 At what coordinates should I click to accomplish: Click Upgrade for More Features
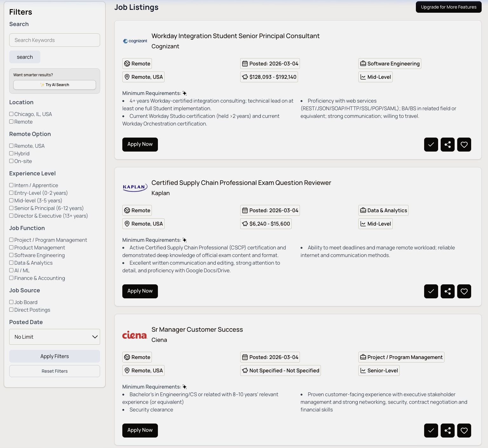449,7
